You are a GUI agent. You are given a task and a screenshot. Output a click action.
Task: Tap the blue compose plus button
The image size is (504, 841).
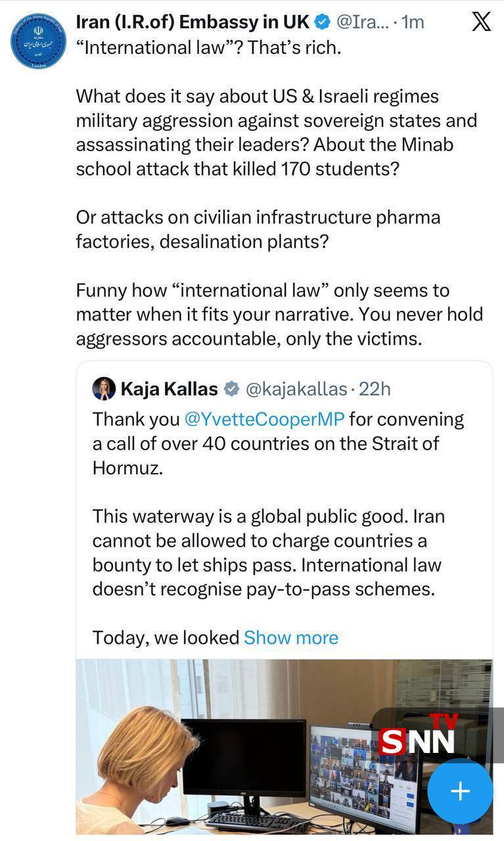coord(460,791)
